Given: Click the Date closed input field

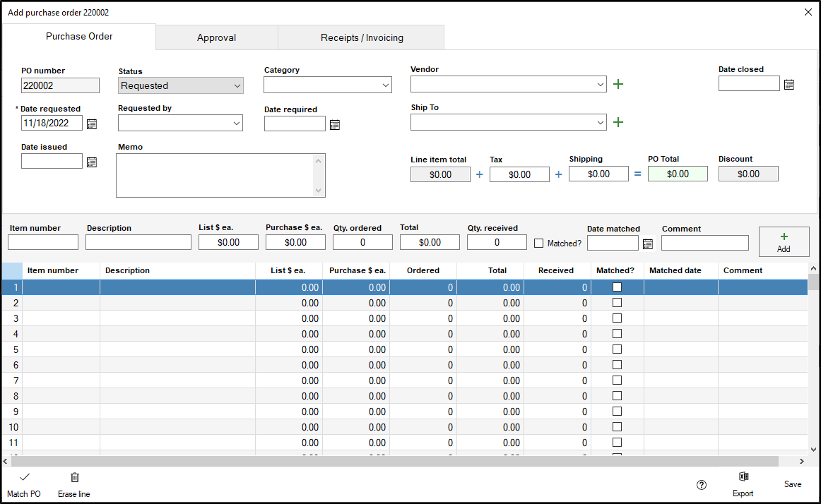Looking at the screenshot, I should point(749,83).
